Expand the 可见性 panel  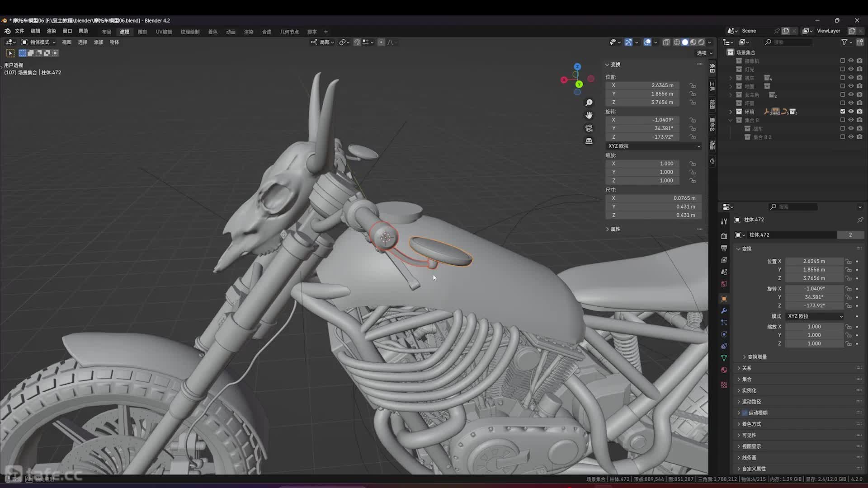[x=747, y=435]
